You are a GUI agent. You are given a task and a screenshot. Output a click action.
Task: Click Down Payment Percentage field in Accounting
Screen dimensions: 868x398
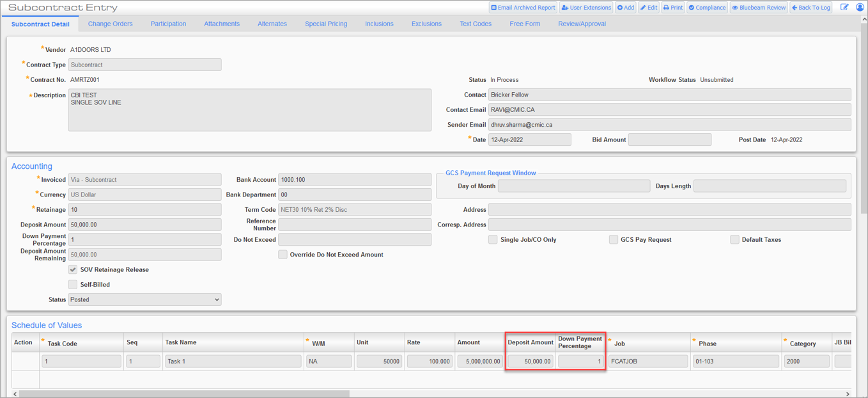(x=145, y=239)
